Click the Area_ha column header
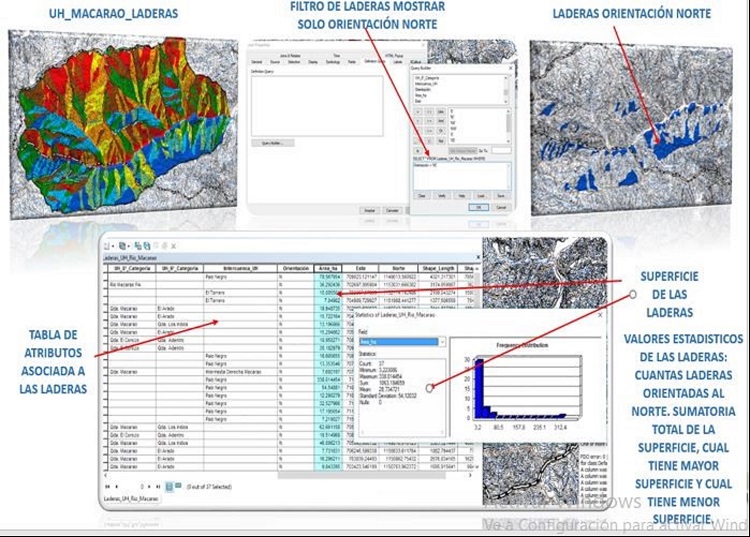Image resolution: width=750 pixels, height=537 pixels. coord(328,268)
